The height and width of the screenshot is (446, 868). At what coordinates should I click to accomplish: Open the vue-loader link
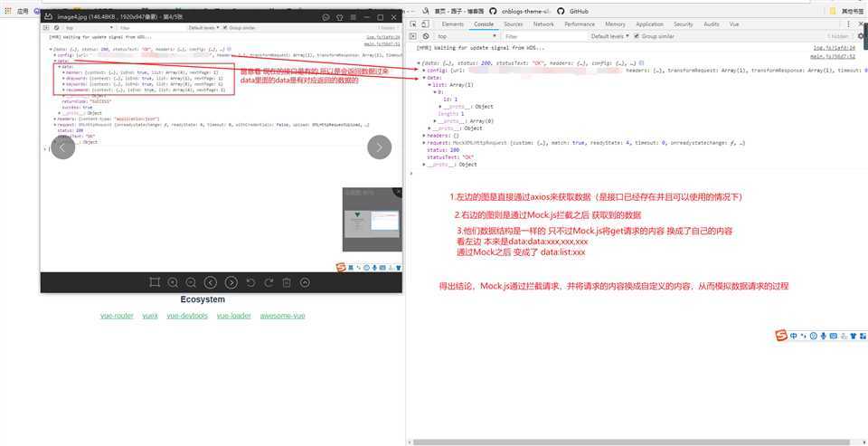coord(233,316)
